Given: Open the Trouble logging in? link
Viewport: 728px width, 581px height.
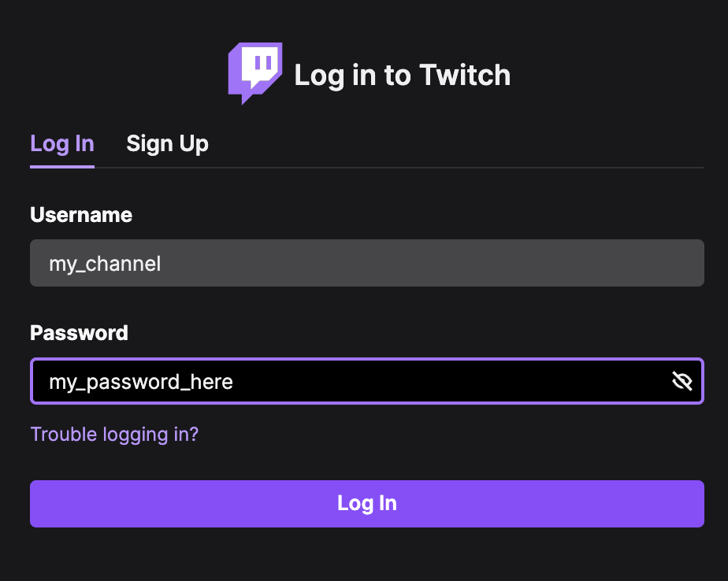Looking at the screenshot, I should tap(114, 435).
